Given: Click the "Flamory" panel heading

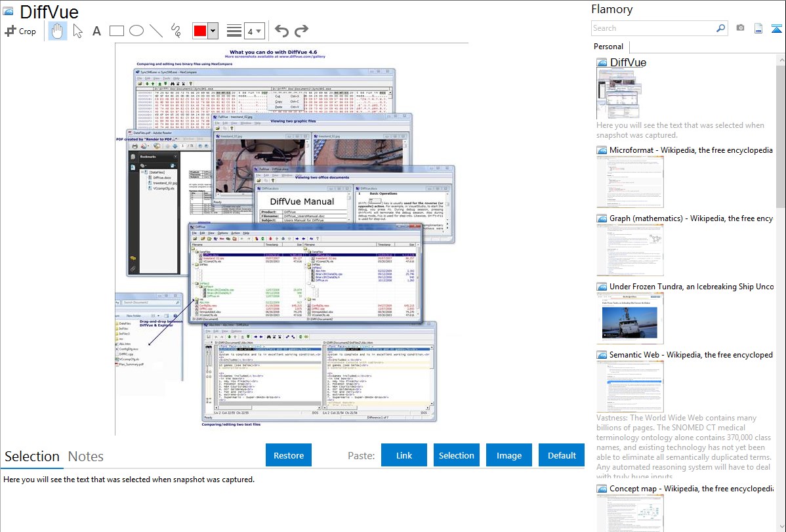Looking at the screenshot, I should (x=611, y=9).
